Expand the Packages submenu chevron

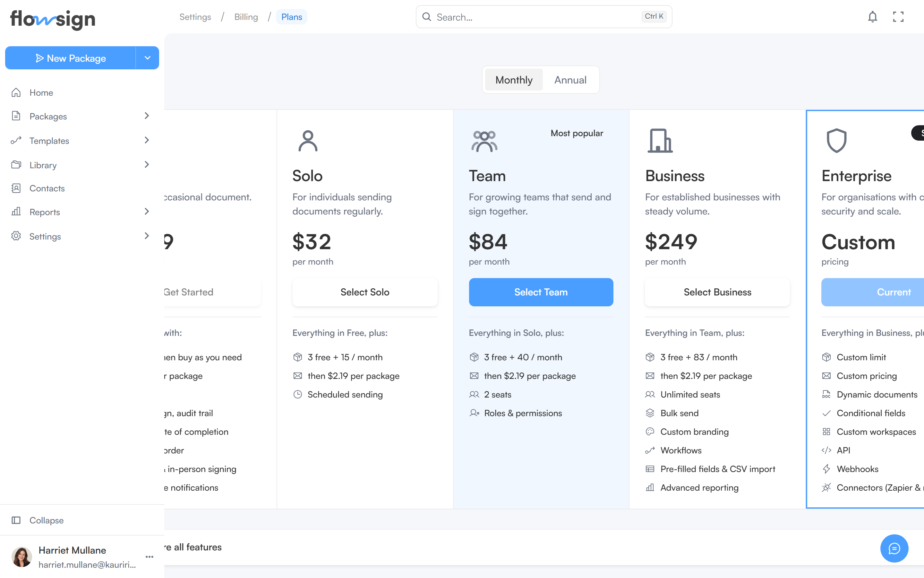pyautogui.click(x=147, y=116)
